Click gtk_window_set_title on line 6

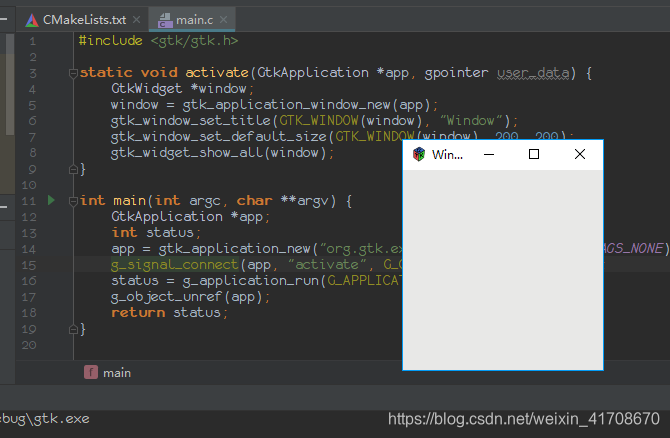(191, 121)
